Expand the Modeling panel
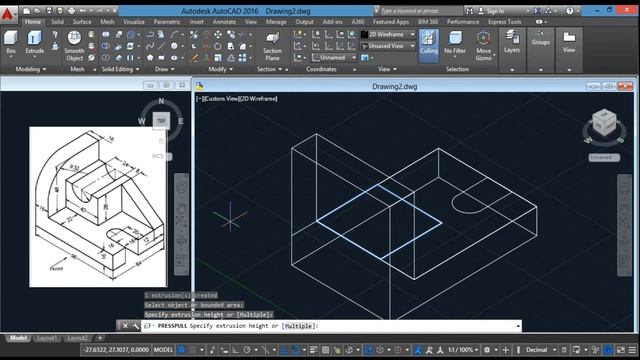This screenshot has height=360, width=640. point(31,69)
